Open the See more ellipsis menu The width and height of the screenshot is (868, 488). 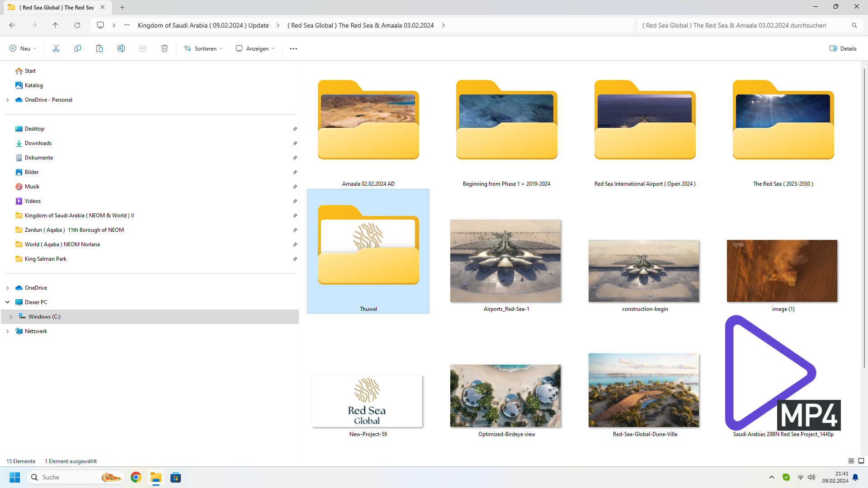[x=293, y=49]
